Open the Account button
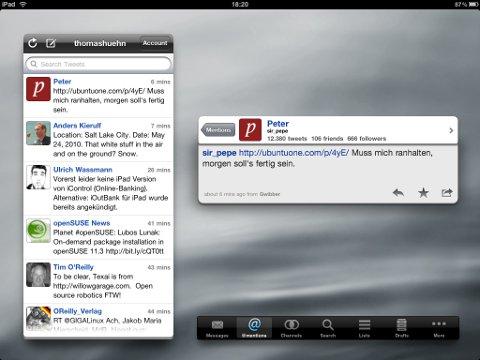This screenshot has width=480, height=360. (x=155, y=43)
